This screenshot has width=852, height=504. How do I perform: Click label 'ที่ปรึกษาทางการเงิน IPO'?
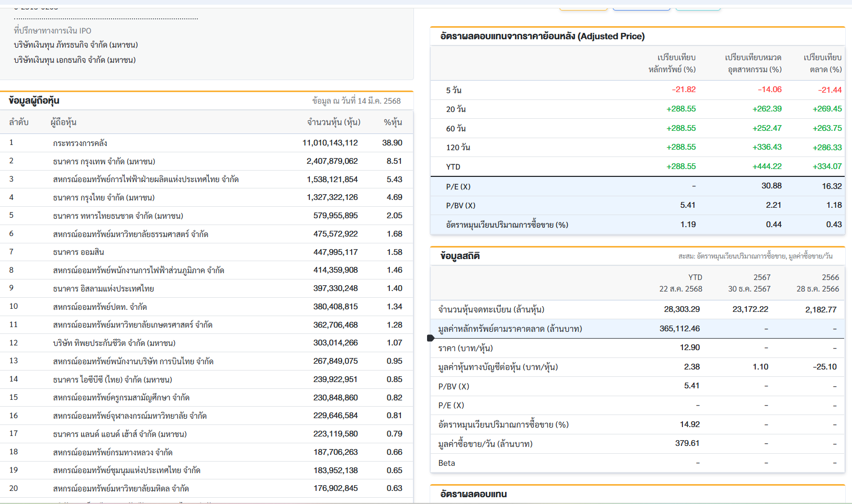click(52, 30)
